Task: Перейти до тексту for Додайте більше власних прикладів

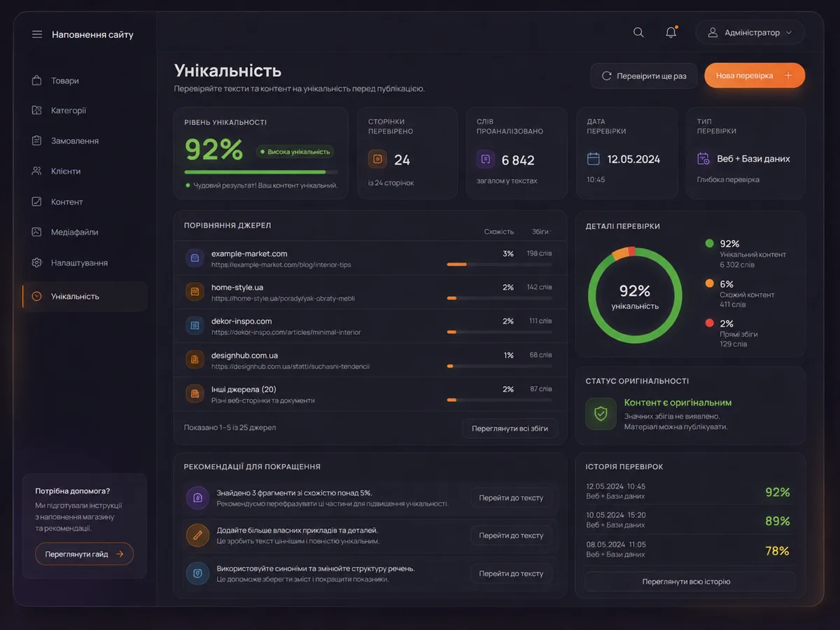Action: (x=511, y=535)
